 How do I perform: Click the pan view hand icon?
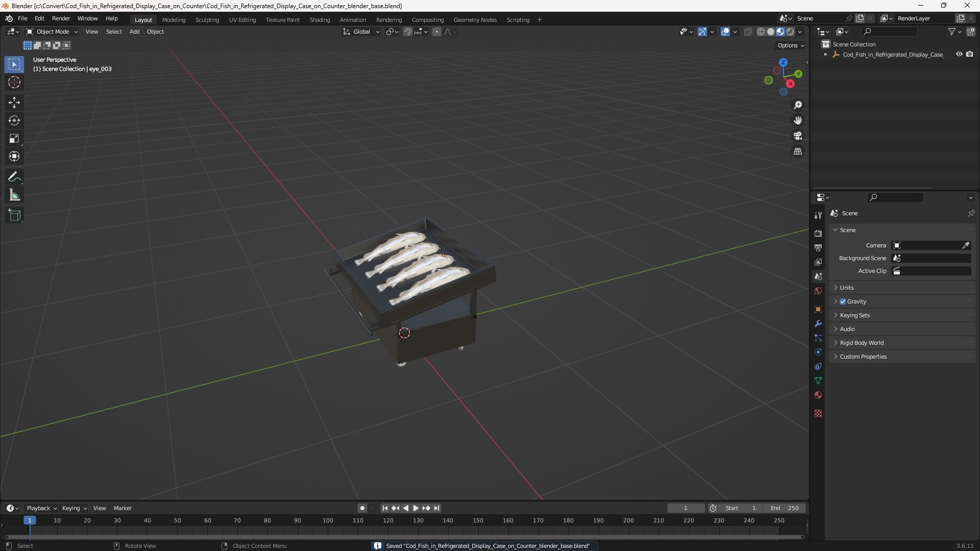pos(798,120)
